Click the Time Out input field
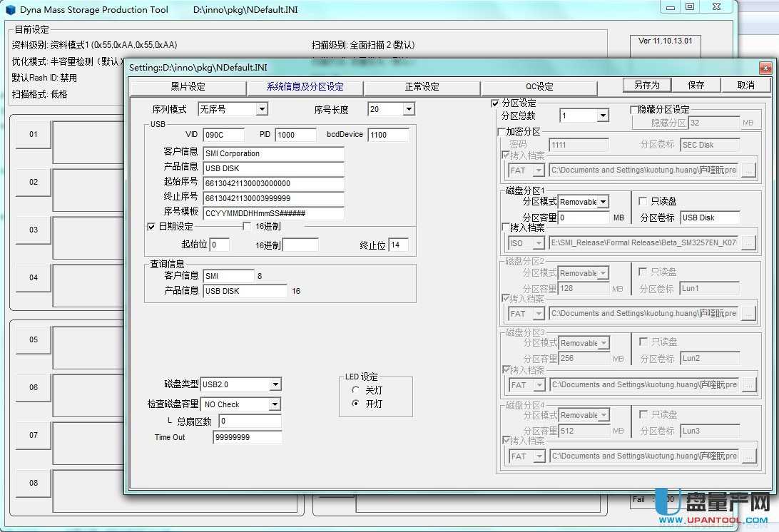This screenshot has width=779, height=532. [247, 437]
